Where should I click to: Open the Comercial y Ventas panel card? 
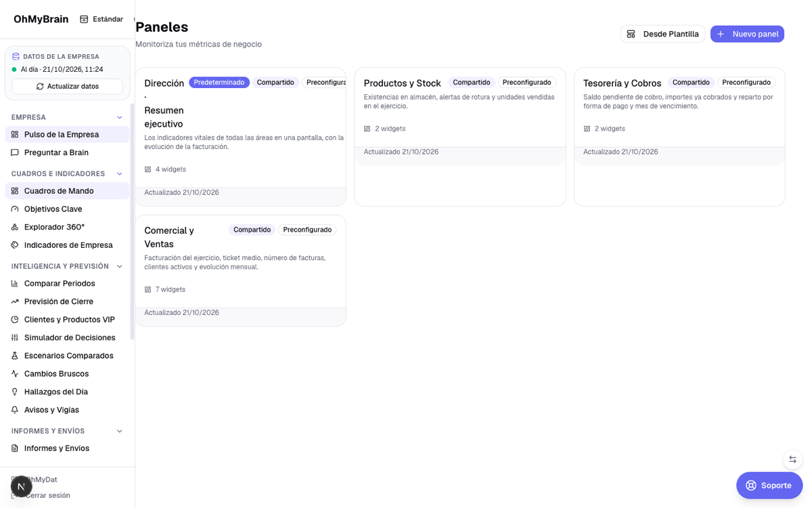coord(240,271)
